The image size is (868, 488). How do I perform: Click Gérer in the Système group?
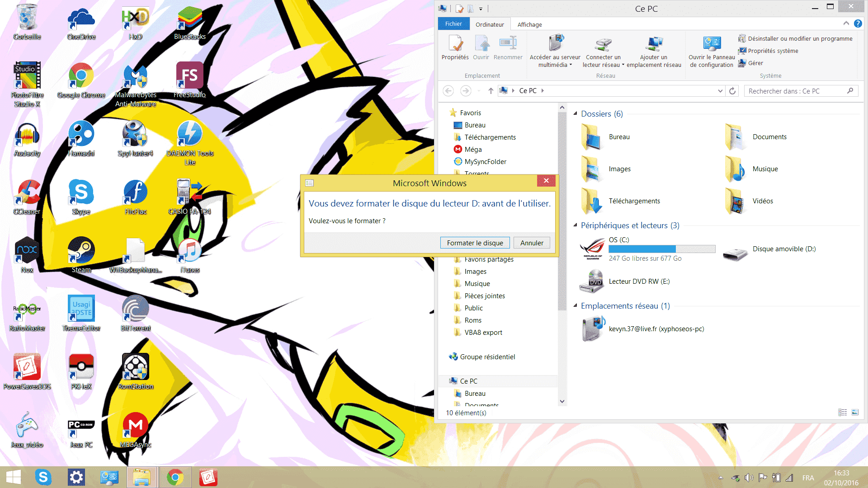750,63
